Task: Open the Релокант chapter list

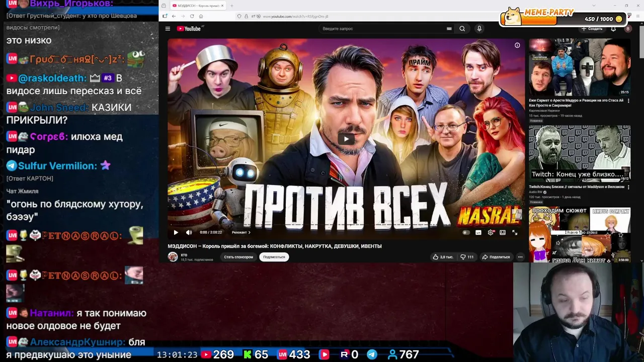Action: point(241,232)
